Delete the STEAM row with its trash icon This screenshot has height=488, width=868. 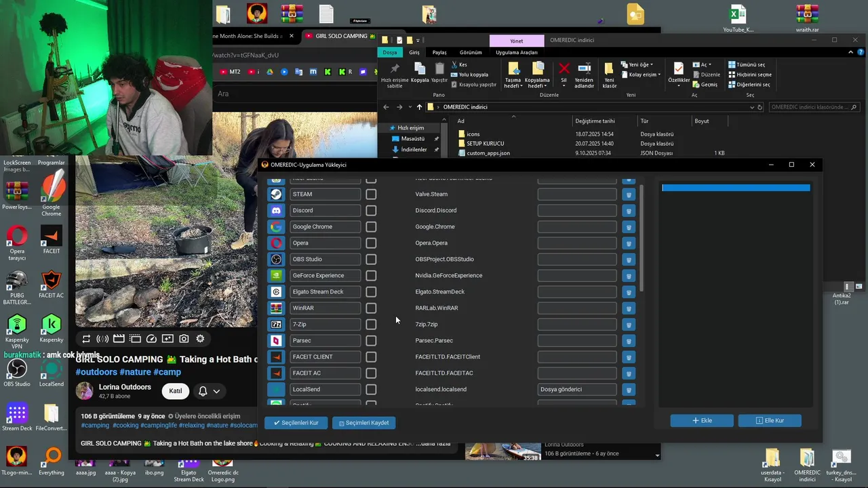pos(629,194)
